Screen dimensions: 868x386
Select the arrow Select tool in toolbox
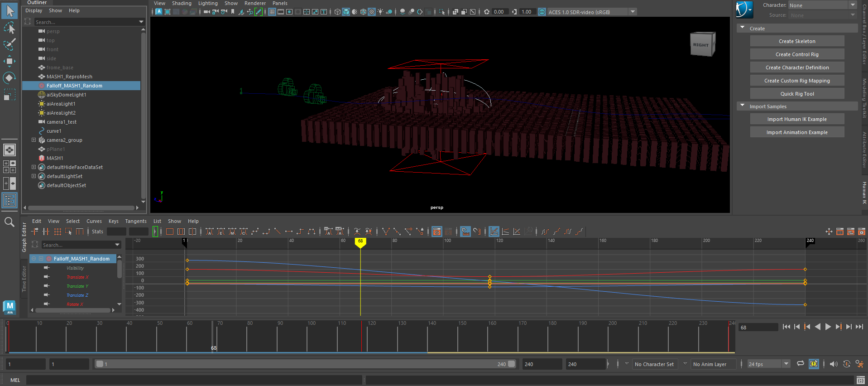(x=10, y=11)
